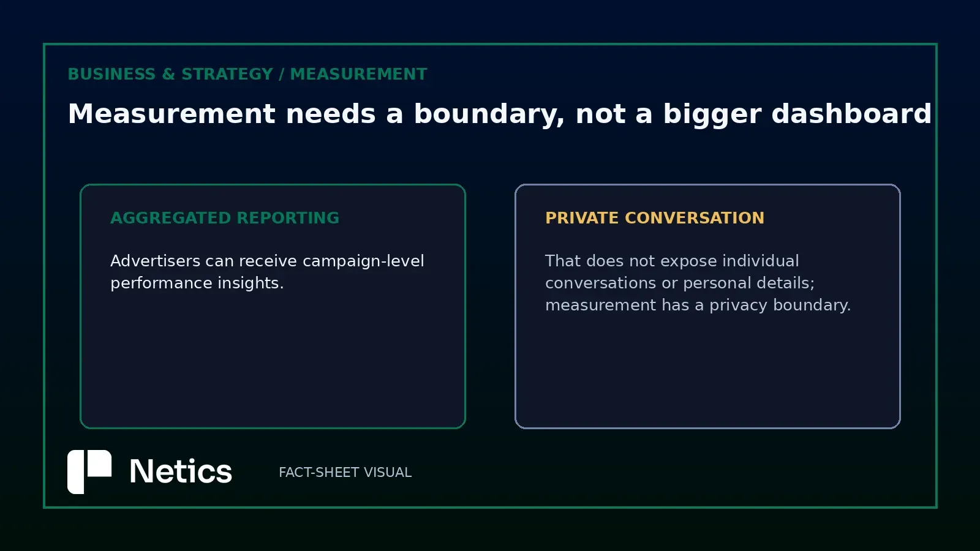Viewport: 980px width, 551px height.
Task: Click the 'AGGREGATED REPORTING' card heading
Action: [x=225, y=218]
